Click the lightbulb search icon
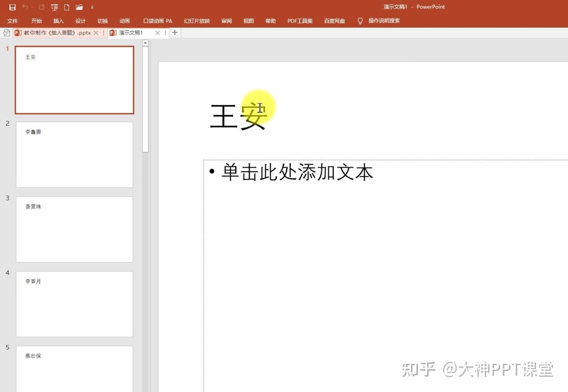 pyautogui.click(x=360, y=21)
